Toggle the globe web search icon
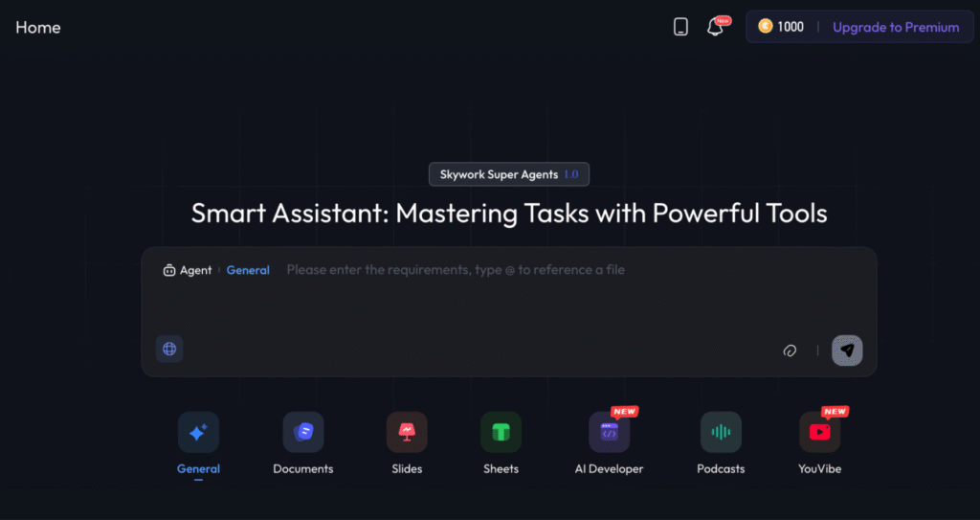980x520 pixels. (169, 350)
